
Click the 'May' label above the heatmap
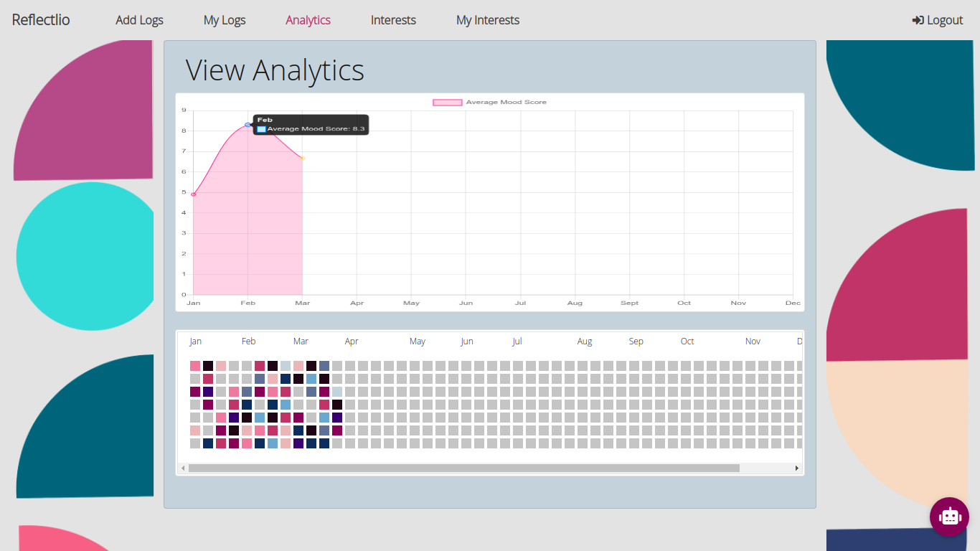tap(418, 342)
